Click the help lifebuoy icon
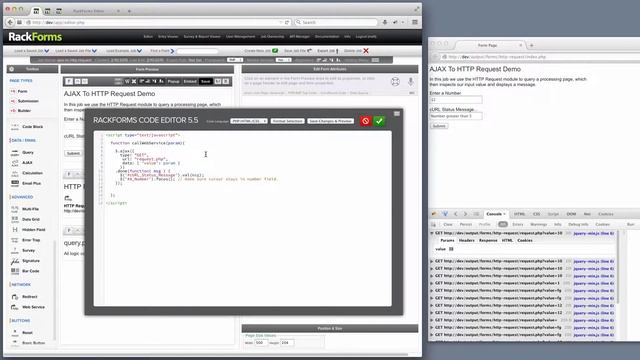Viewport: 640px width, 360px height. 395,81
